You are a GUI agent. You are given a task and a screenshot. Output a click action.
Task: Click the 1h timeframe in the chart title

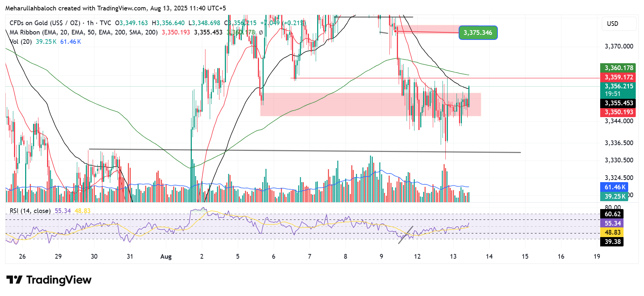pos(90,23)
